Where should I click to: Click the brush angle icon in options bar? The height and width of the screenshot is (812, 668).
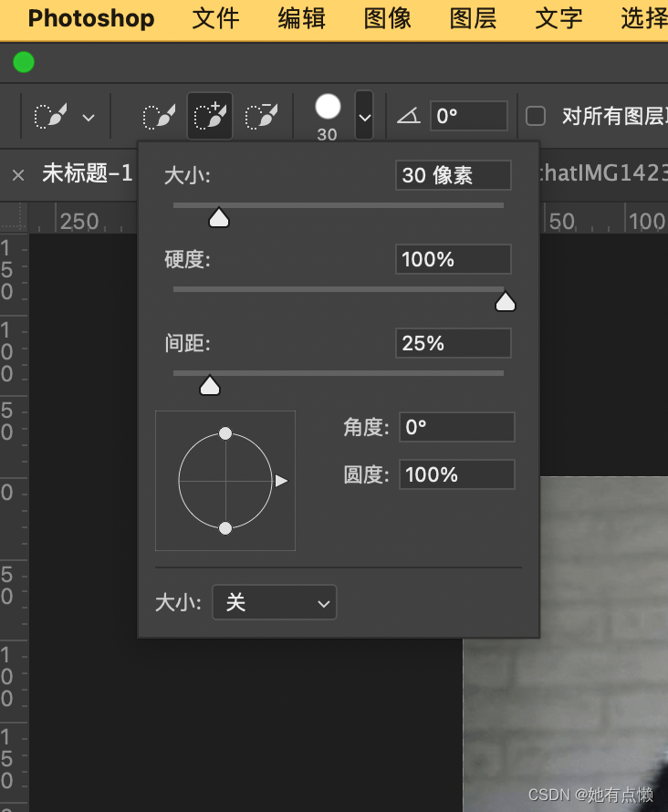point(409,115)
